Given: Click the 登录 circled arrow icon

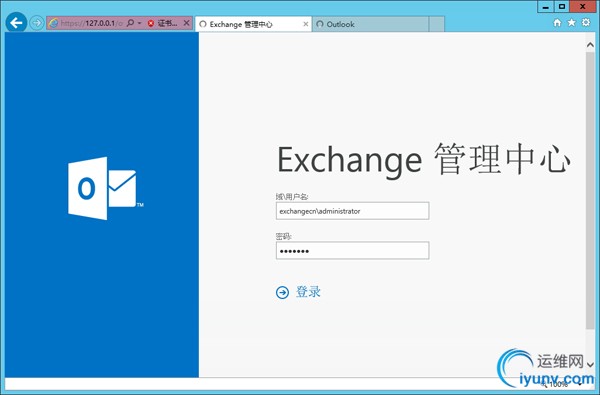Looking at the screenshot, I should 282,293.
